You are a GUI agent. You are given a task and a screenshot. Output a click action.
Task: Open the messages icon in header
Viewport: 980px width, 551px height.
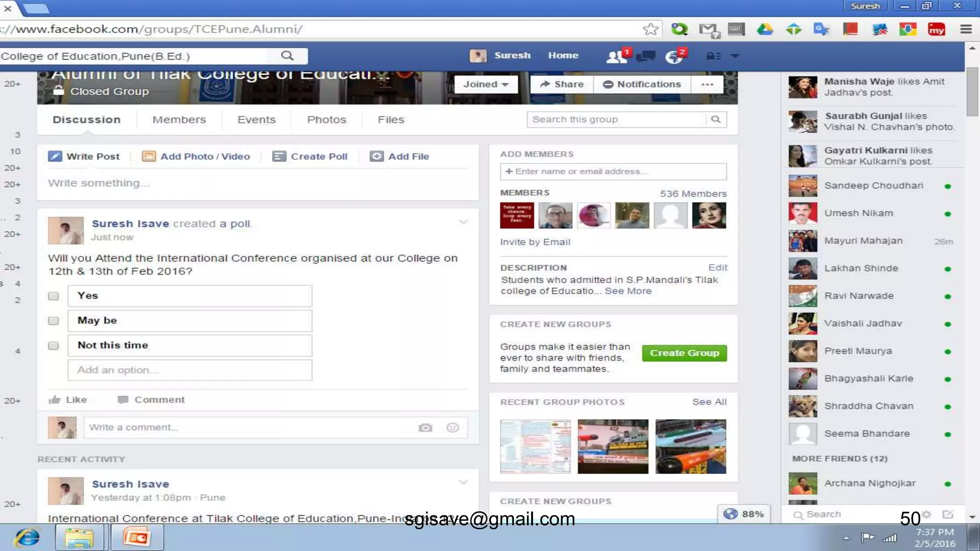tap(646, 56)
